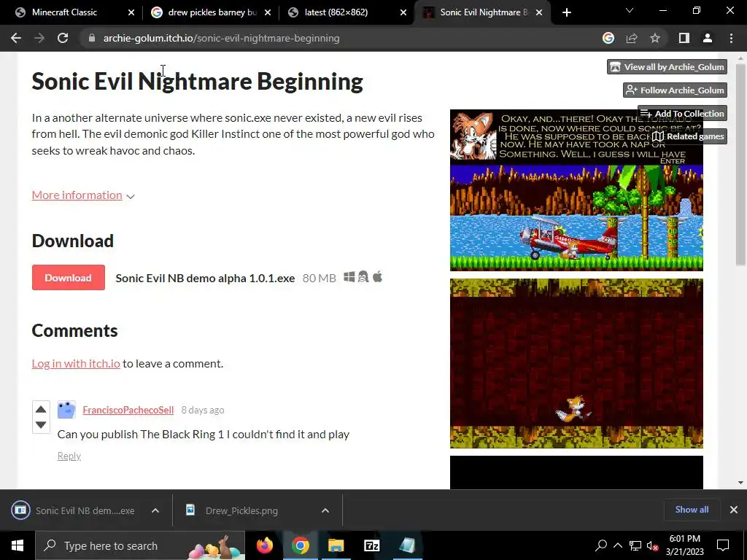The height and width of the screenshot is (560, 747).
Task: Expand options for Sonic Evil NB download
Action: click(155, 510)
